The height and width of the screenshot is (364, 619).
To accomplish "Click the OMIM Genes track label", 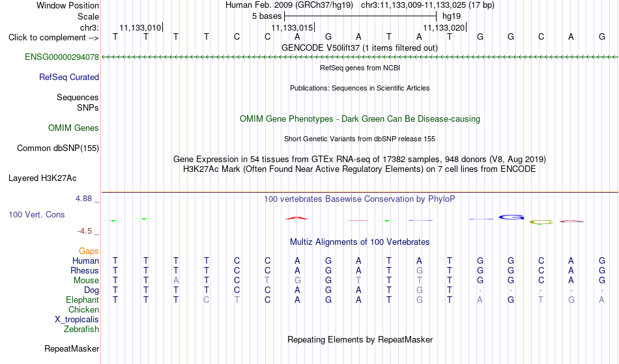I will tap(73, 128).
